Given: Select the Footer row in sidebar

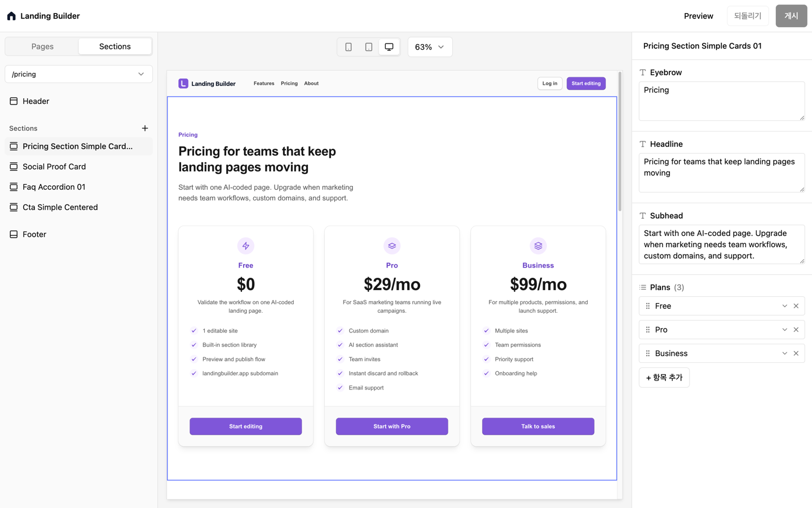Looking at the screenshot, I should point(79,234).
